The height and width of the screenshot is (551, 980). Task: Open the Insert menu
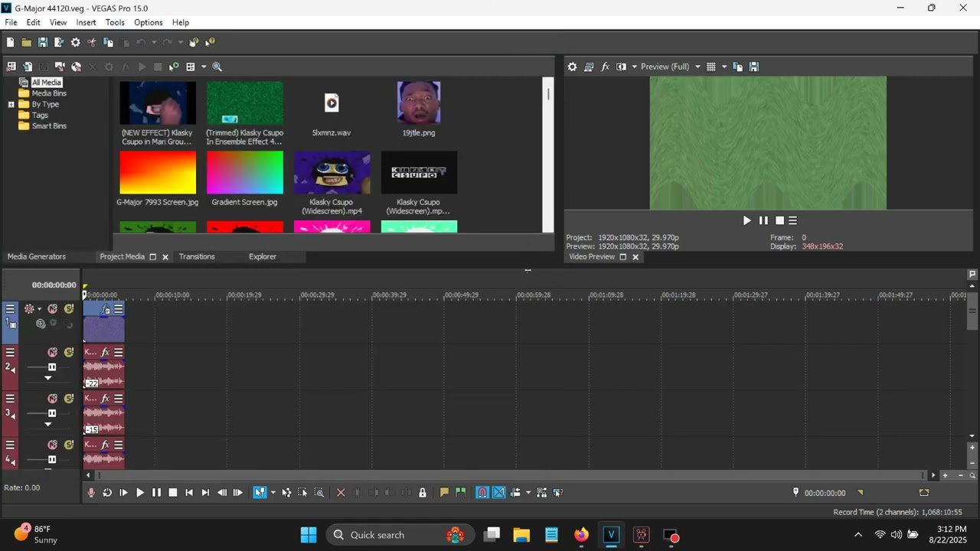click(86, 22)
